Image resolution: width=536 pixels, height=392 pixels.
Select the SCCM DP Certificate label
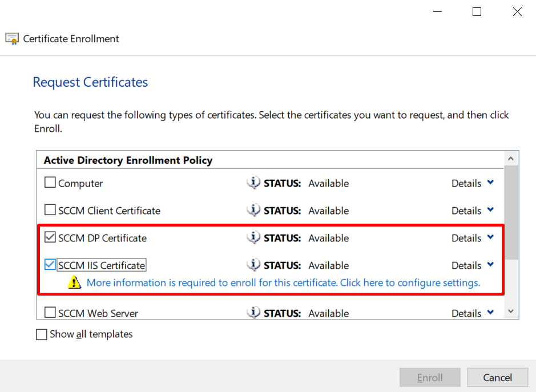(103, 238)
